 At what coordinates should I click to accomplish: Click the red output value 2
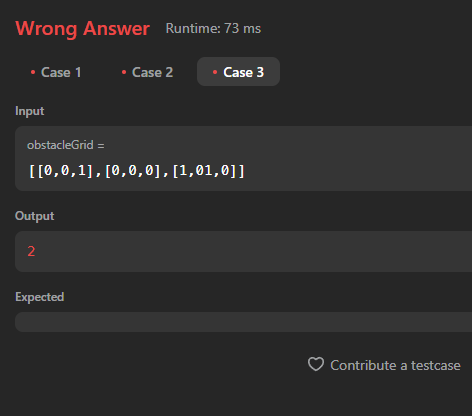31,251
